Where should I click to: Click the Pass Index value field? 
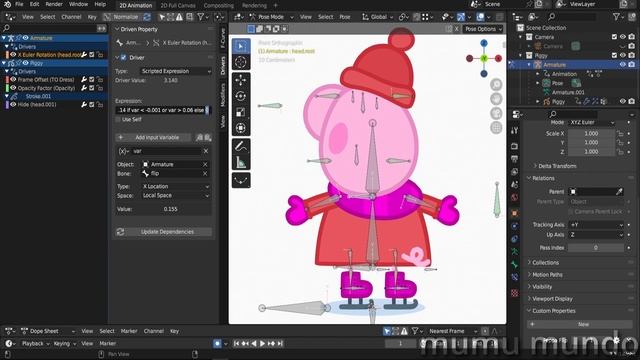[x=596, y=247]
